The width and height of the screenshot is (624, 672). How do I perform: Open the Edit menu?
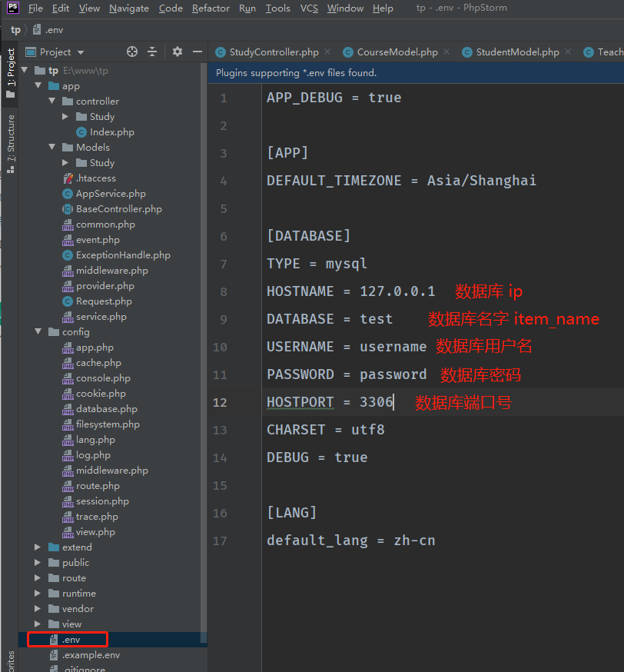pyautogui.click(x=61, y=8)
